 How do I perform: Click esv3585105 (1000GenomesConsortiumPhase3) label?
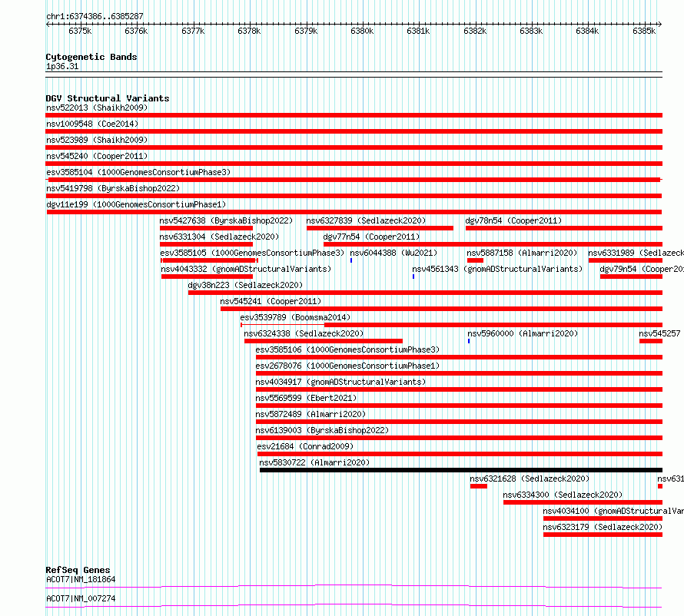pos(252,253)
